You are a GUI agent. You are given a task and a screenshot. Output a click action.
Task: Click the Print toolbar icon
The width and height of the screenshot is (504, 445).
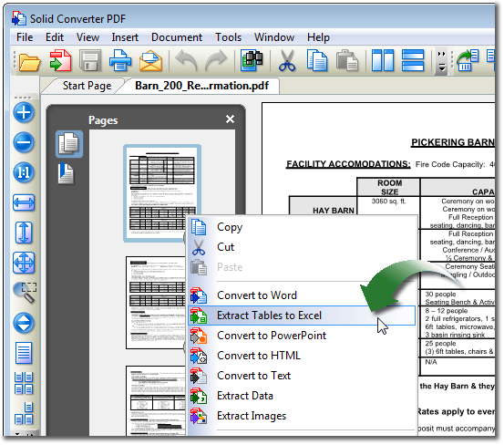coord(120,60)
